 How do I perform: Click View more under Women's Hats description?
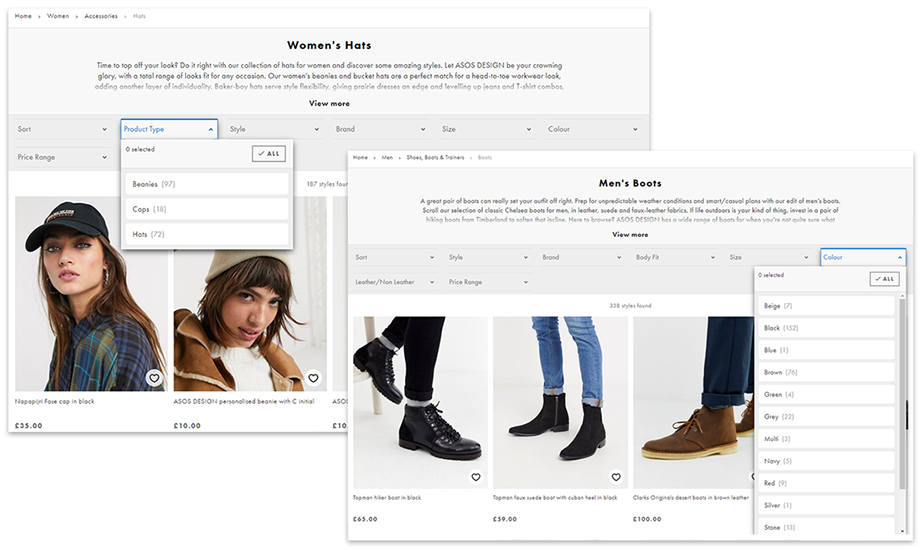point(329,103)
